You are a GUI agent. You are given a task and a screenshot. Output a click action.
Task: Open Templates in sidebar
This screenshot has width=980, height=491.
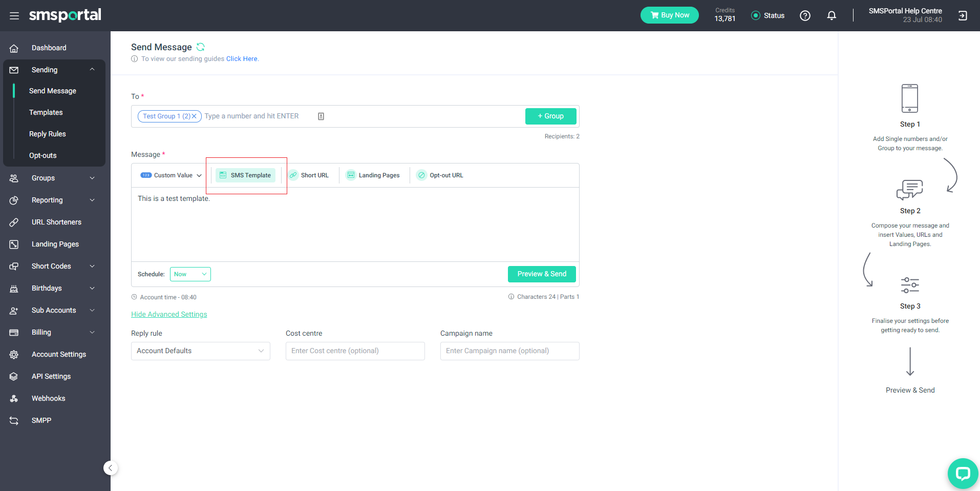(46, 112)
